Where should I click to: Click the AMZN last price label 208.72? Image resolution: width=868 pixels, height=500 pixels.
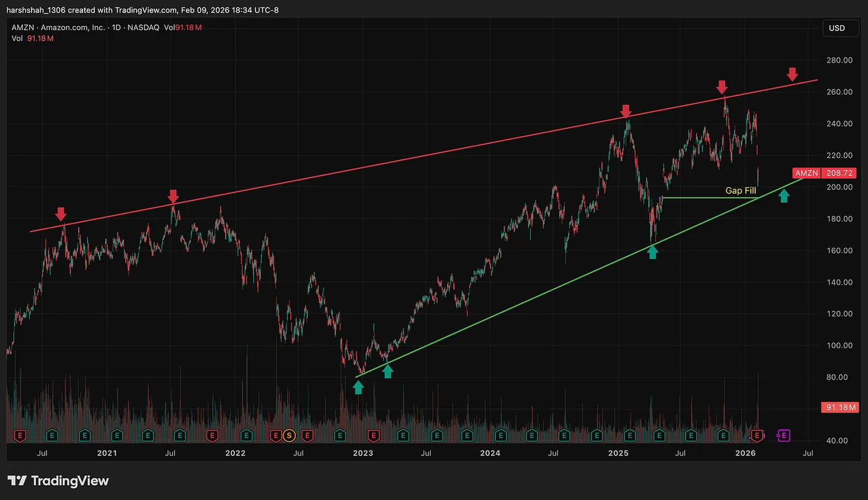[x=825, y=173]
